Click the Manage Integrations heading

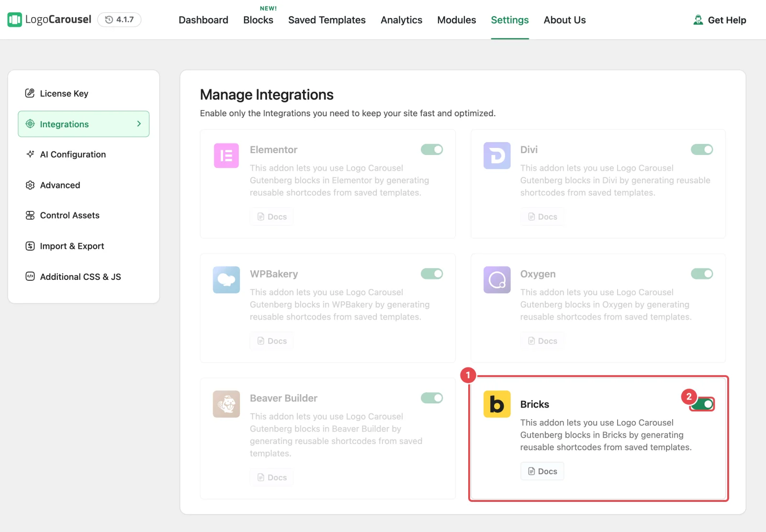[x=267, y=95]
